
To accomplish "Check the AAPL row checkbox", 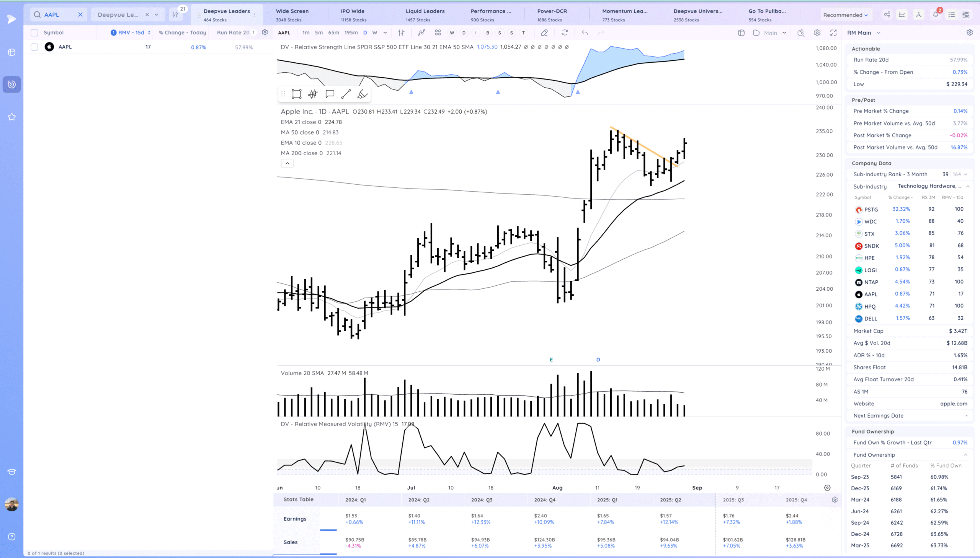I will tap(34, 47).
